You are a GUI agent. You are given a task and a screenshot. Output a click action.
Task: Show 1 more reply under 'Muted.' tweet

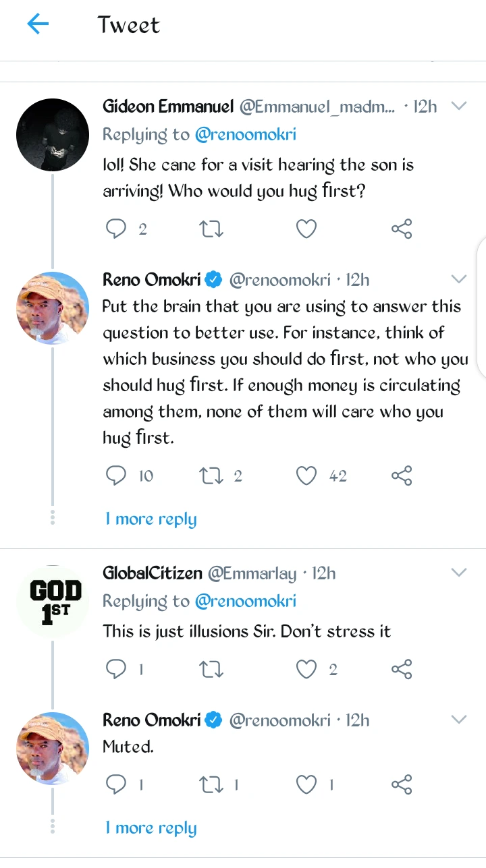pos(151,828)
